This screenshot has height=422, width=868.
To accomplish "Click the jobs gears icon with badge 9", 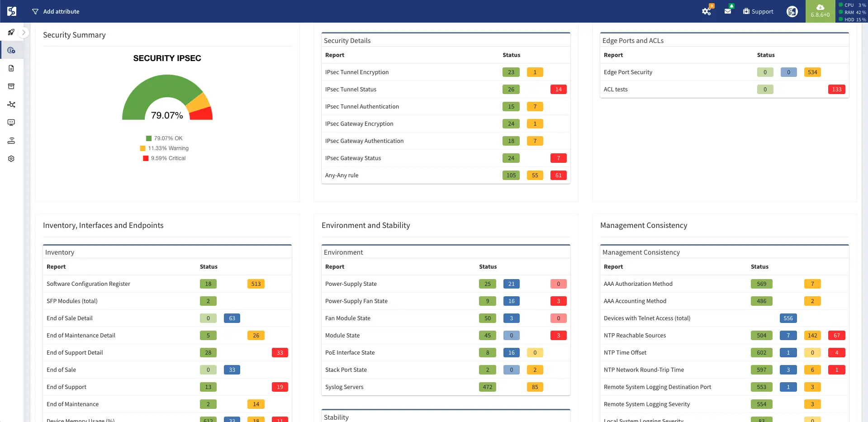I will tap(707, 11).
